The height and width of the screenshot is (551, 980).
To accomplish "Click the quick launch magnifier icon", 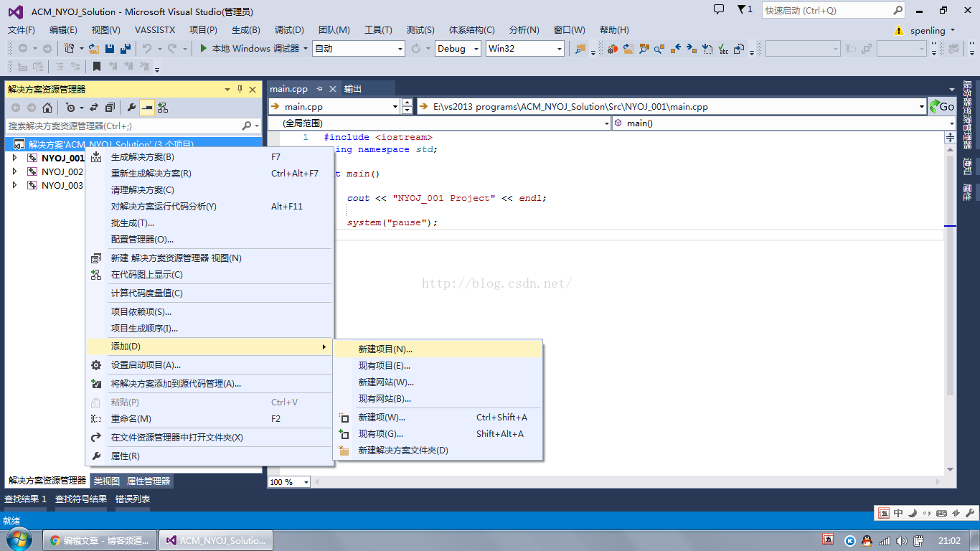I will coord(898,11).
